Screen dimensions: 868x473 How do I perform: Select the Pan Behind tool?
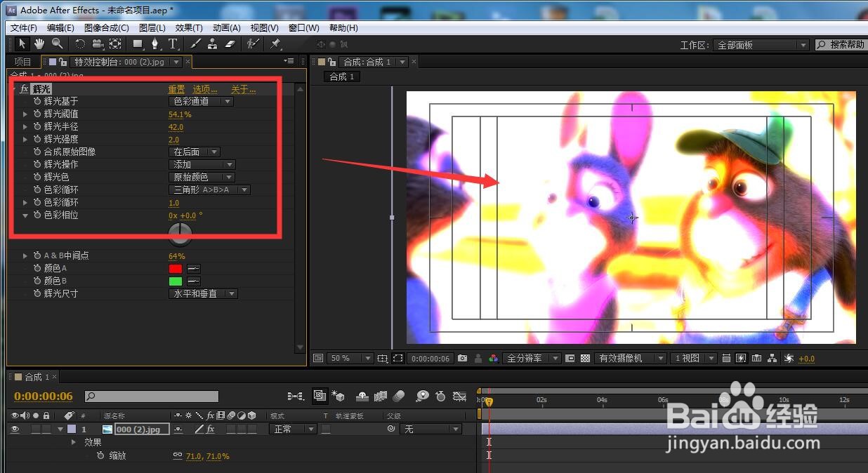(115, 44)
